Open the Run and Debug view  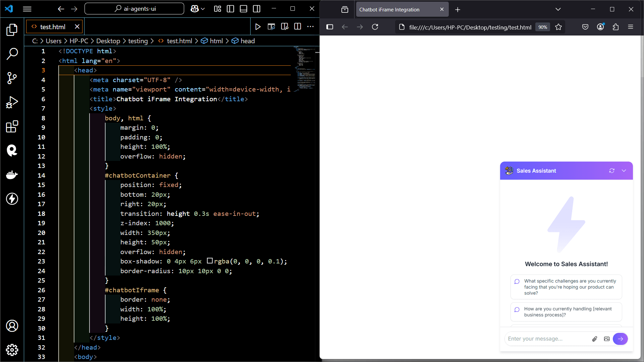pyautogui.click(x=12, y=102)
